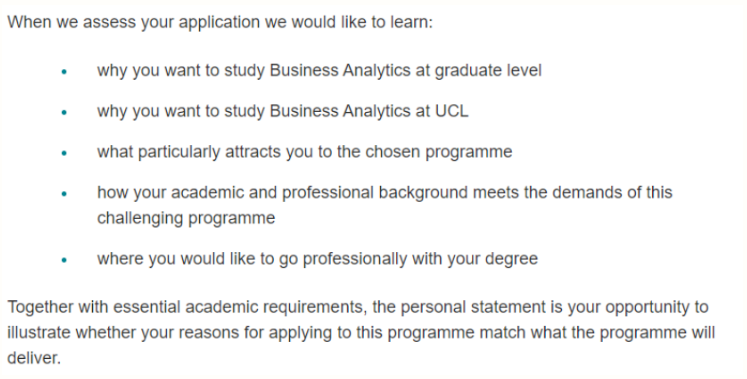Select the bullet point before 'graduate level' line
This screenshot has width=747, height=379.
click(x=64, y=72)
